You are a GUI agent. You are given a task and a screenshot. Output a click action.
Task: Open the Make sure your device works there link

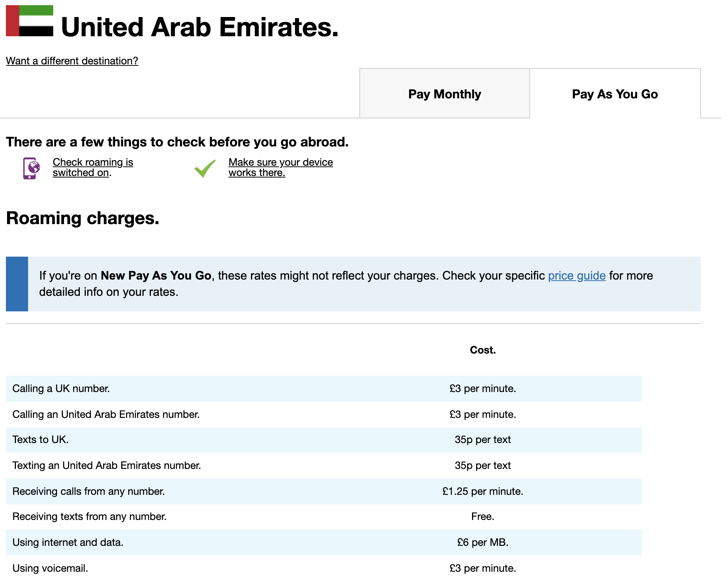[281, 167]
